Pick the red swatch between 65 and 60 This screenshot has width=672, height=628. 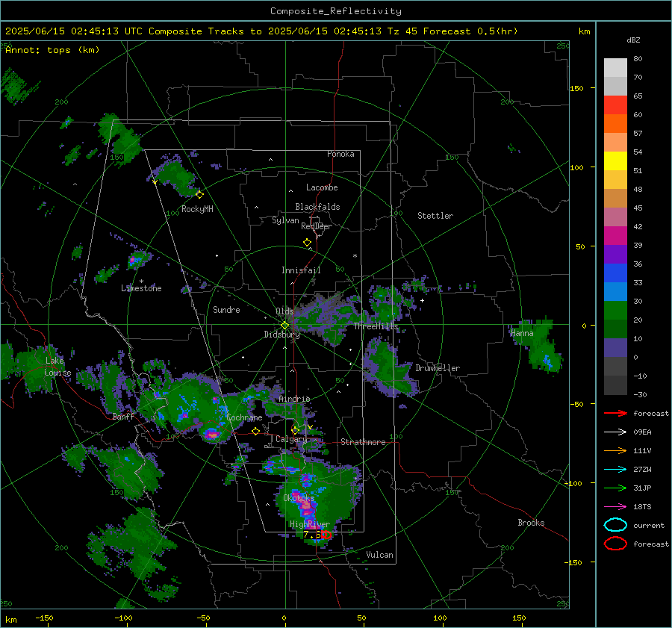pyautogui.click(x=615, y=105)
